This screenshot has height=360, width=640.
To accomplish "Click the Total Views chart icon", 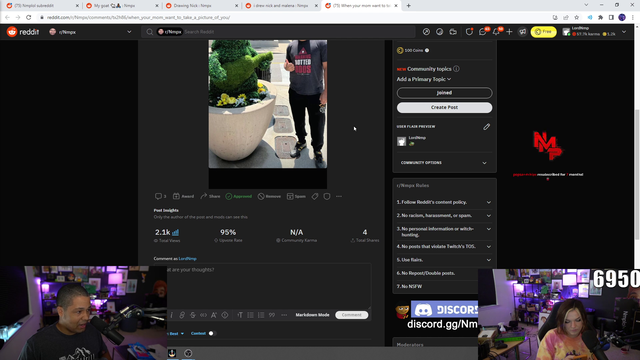I will pos(176,232).
